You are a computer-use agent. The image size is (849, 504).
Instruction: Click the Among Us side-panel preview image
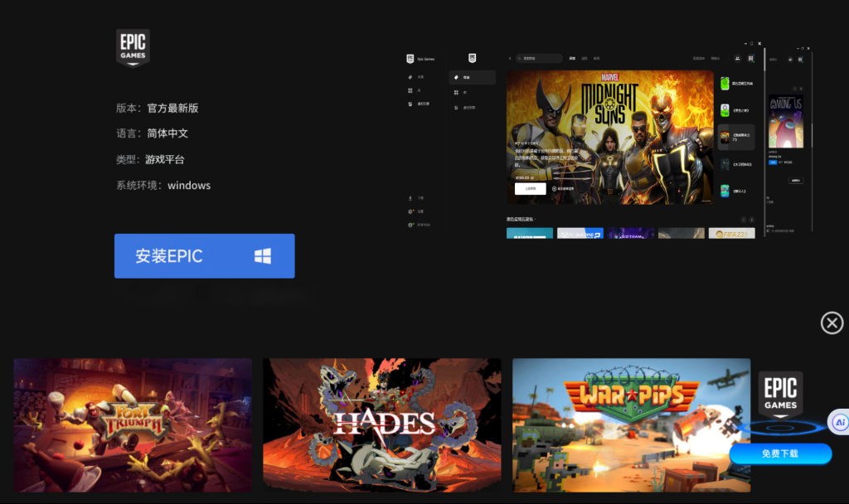tap(786, 122)
